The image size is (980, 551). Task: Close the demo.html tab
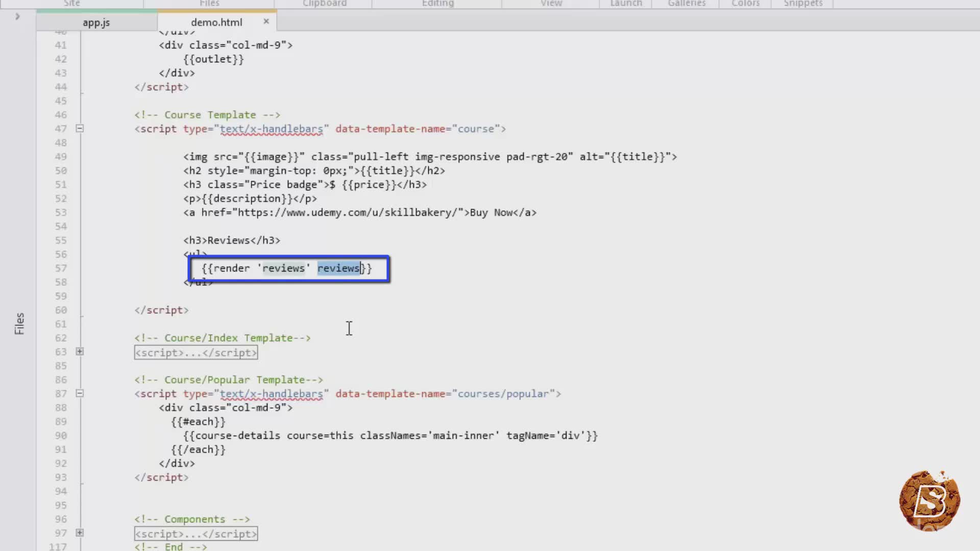(x=266, y=21)
